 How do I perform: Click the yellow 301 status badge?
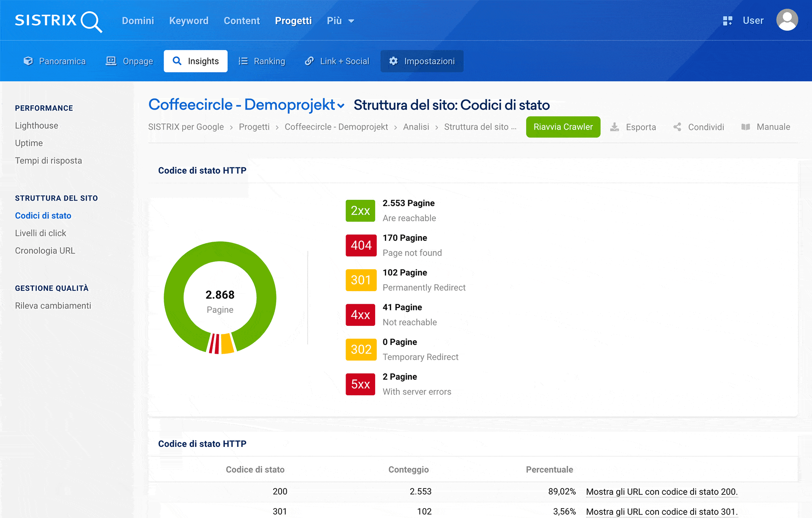pyautogui.click(x=361, y=280)
